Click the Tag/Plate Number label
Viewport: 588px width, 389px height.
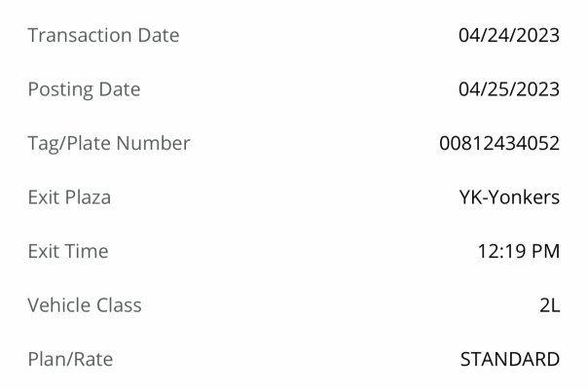(x=109, y=144)
